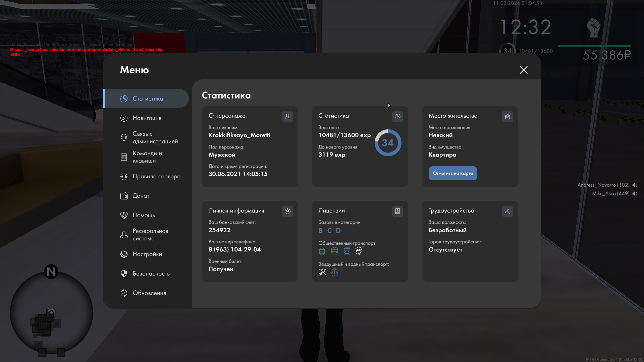The image size is (644, 362).
Task: Click the boat license icon
Action: pos(334,272)
